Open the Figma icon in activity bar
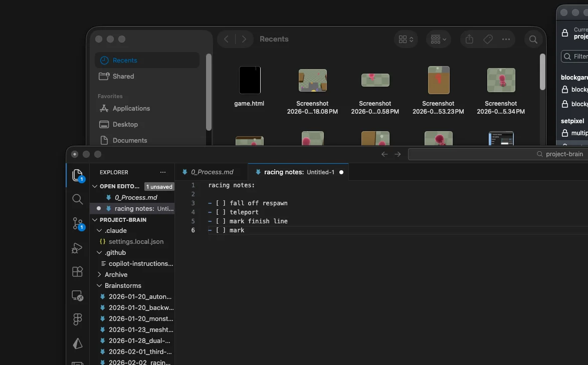This screenshot has width=588, height=365. pyautogui.click(x=77, y=319)
